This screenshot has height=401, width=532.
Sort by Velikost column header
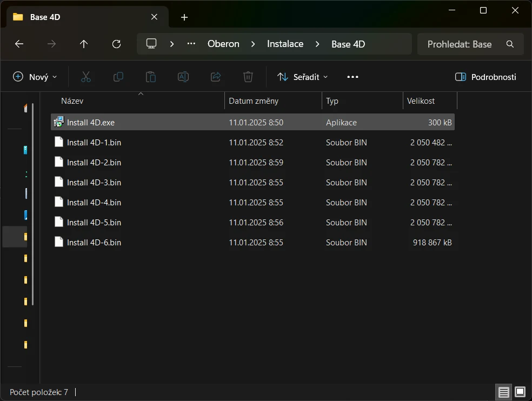430,101
